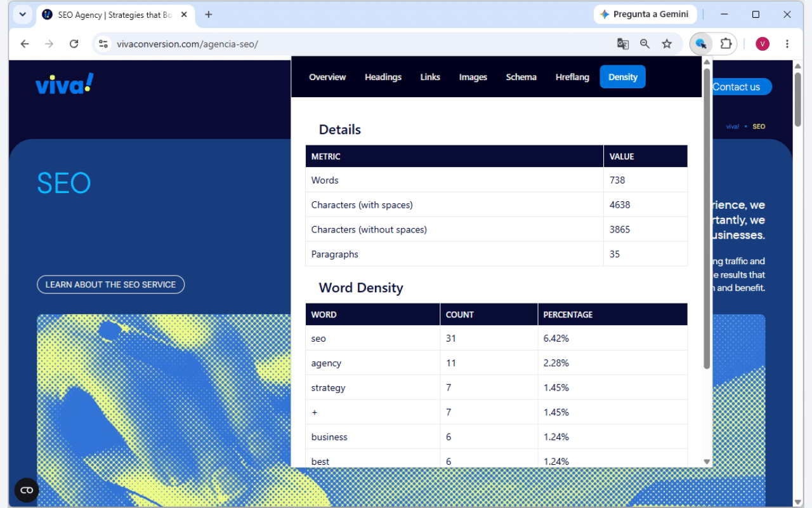812x508 pixels.
Task: Click the Characters (without spaces) metric
Action: (x=369, y=229)
